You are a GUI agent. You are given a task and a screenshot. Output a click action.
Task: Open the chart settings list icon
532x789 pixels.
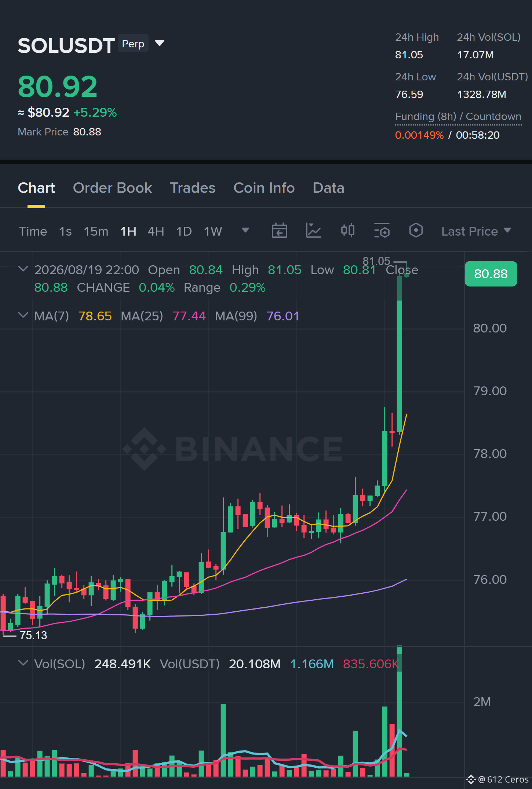coord(382,231)
